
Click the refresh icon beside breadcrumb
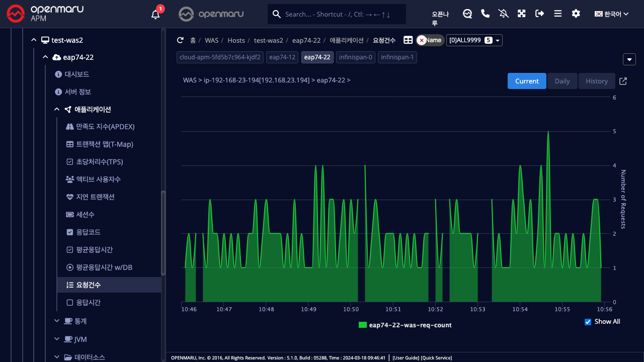pyautogui.click(x=180, y=40)
